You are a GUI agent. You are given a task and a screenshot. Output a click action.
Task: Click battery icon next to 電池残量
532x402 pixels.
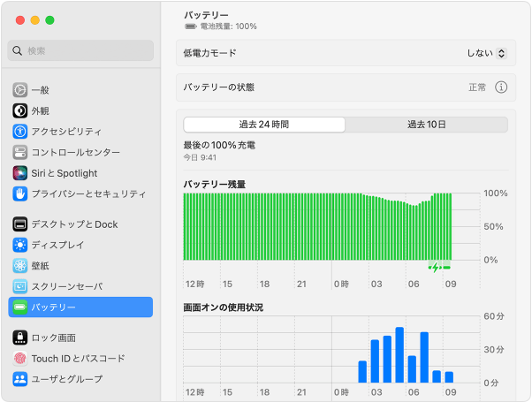191,27
